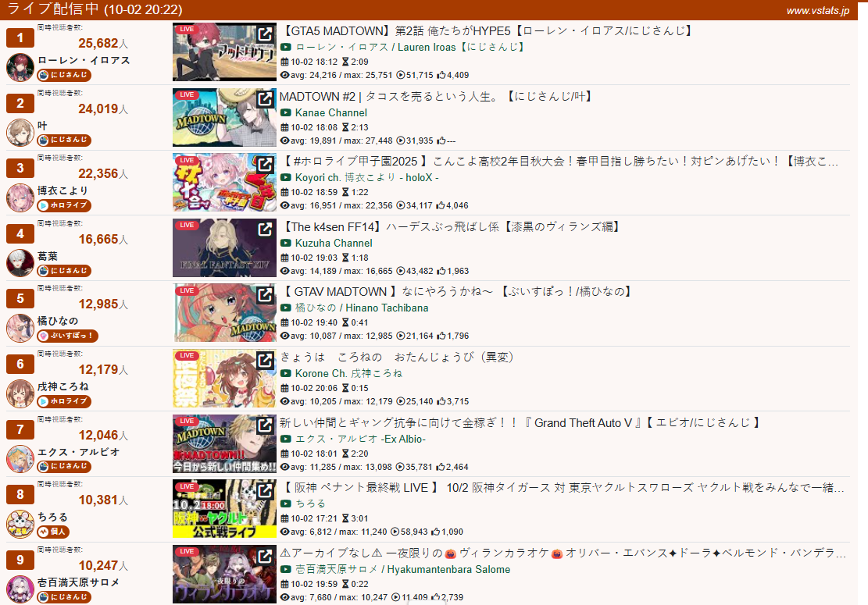Image resolution: width=868 pixels, height=605 pixels.
Task: Click YouTube icon beside Koyori ch.
Action: (286, 178)
